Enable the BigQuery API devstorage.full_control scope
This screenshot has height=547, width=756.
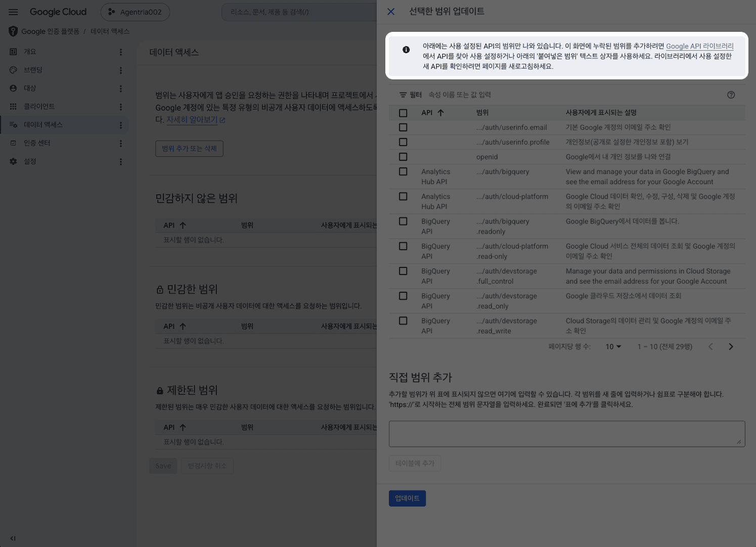click(x=403, y=271)
